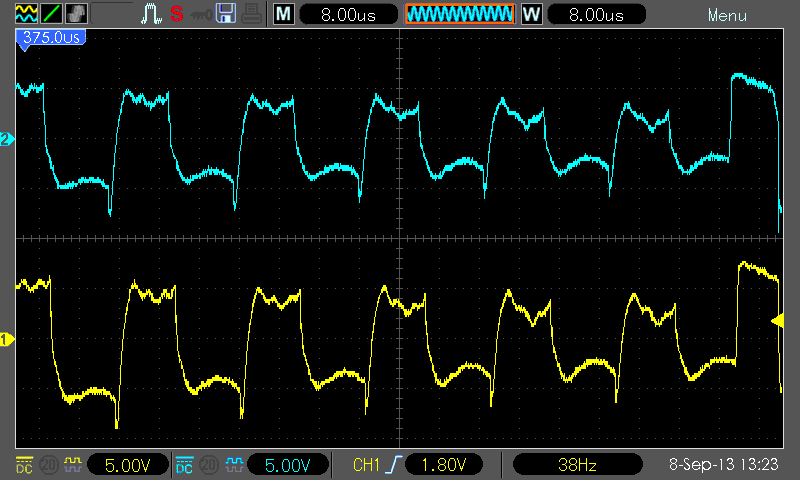Click the 375.0us trigger position marker
800x480 pixels.
tap(51, 37)
